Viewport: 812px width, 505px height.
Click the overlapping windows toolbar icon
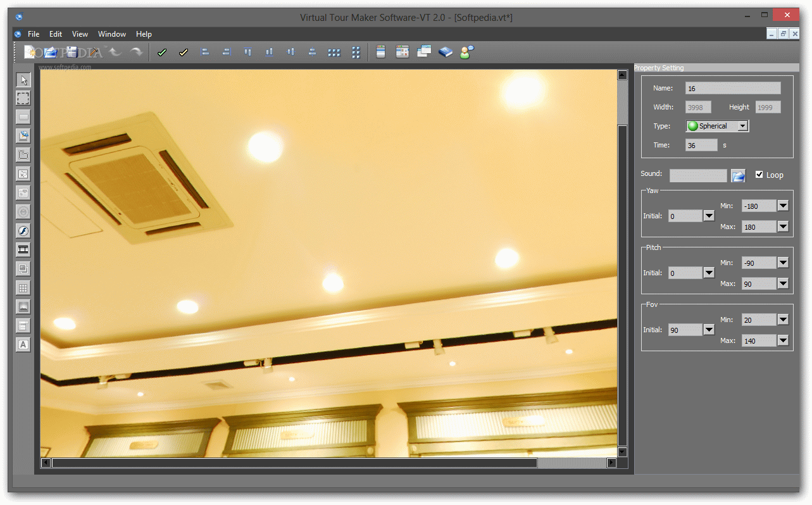pyautogui.click(x=424, y=53)
